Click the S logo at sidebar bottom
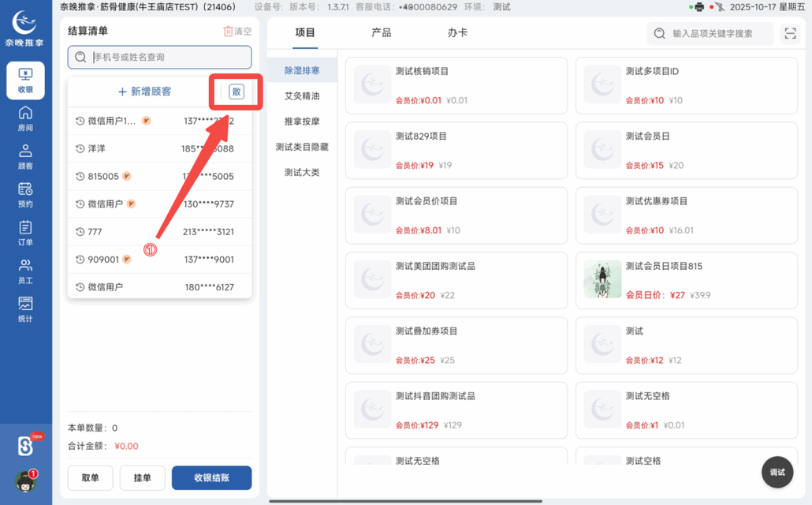The height and width of the screenshot is (505, 812). 24,447
